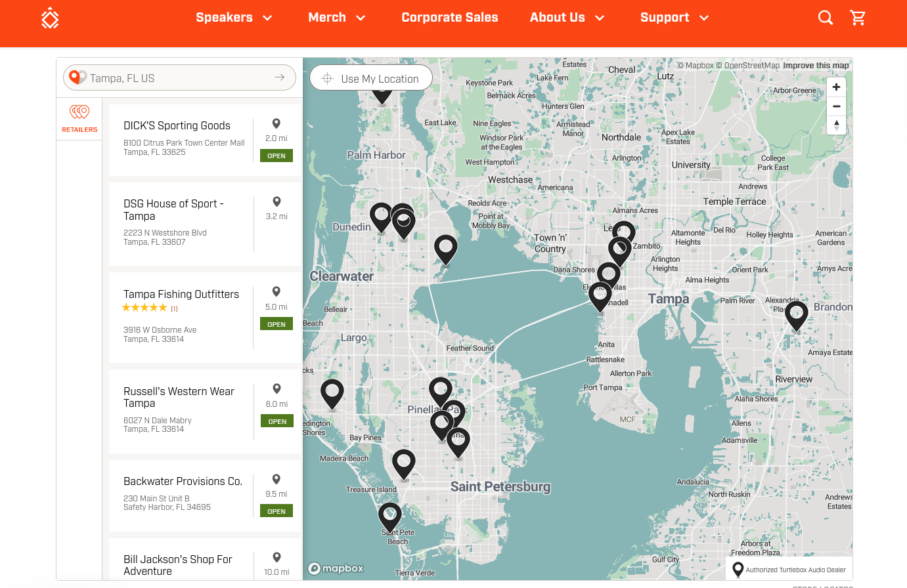Click the address 6027 N Dale Mabry
Image resolution: width=907 pixels, height=588 pixels.
[x=158, y=421]
